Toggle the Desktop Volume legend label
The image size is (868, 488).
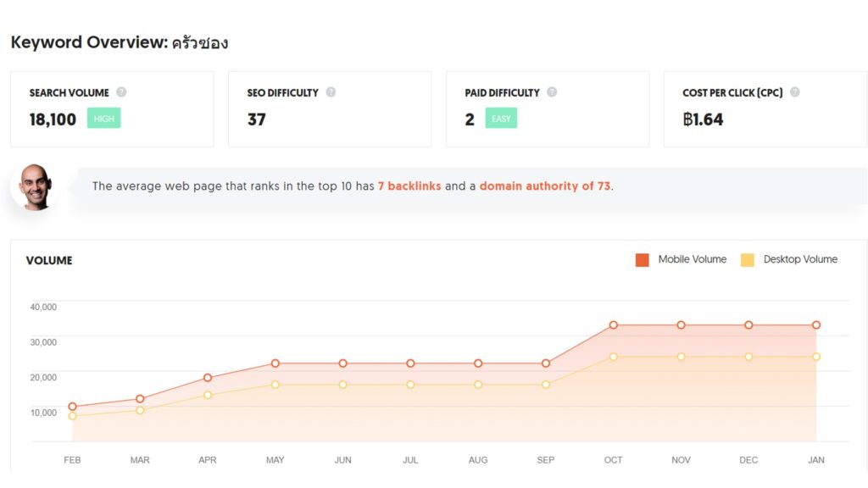800,259
